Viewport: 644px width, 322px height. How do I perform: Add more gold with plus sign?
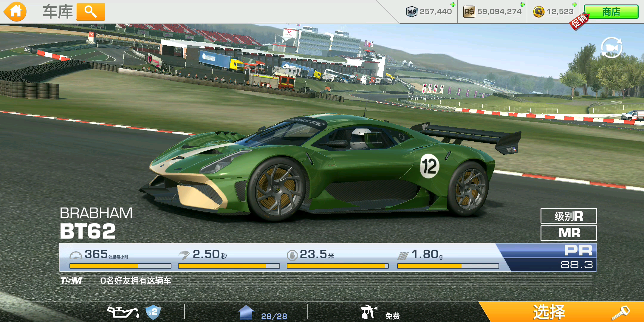click(x=574, y=4)
